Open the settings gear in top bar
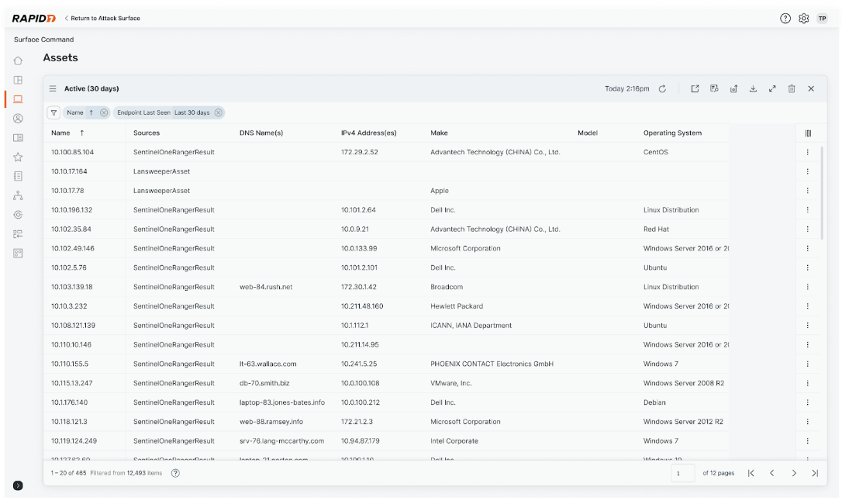The height and width of the screenshot is (504, 842). tap(804, 19)
